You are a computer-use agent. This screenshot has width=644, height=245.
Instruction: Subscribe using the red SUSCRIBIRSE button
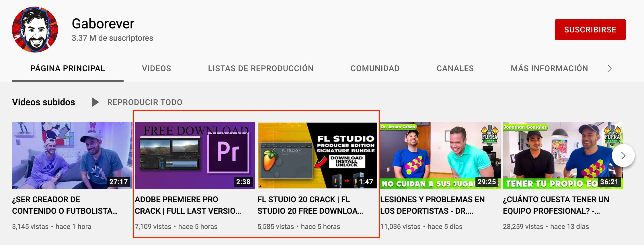pos(590,30)
